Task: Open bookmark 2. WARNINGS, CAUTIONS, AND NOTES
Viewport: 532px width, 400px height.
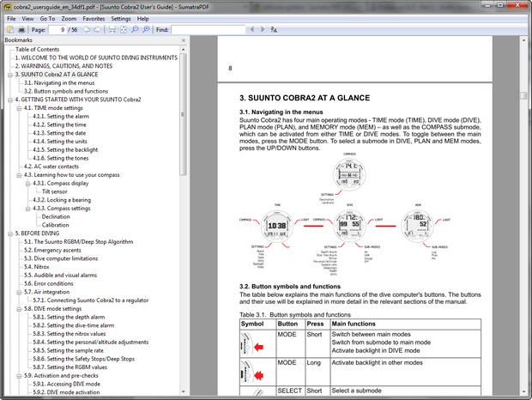Action: (63, 66)
